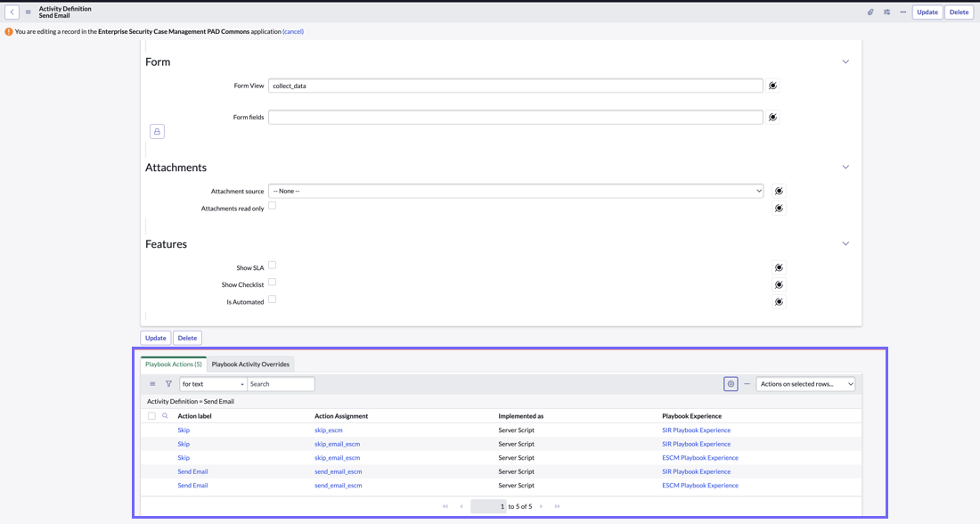Select all rows checkbox in list header
Image resolution: width=980 pixels, height=524 pixels.
151,416
